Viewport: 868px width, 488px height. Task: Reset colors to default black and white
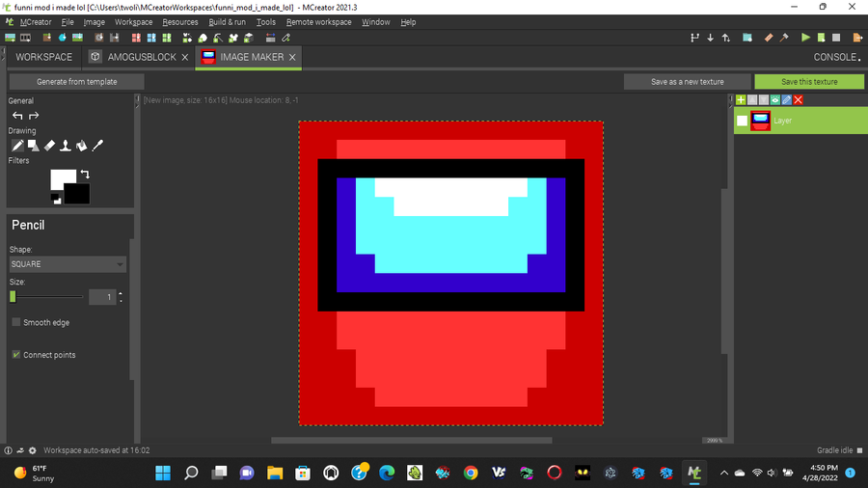[56, 199]
